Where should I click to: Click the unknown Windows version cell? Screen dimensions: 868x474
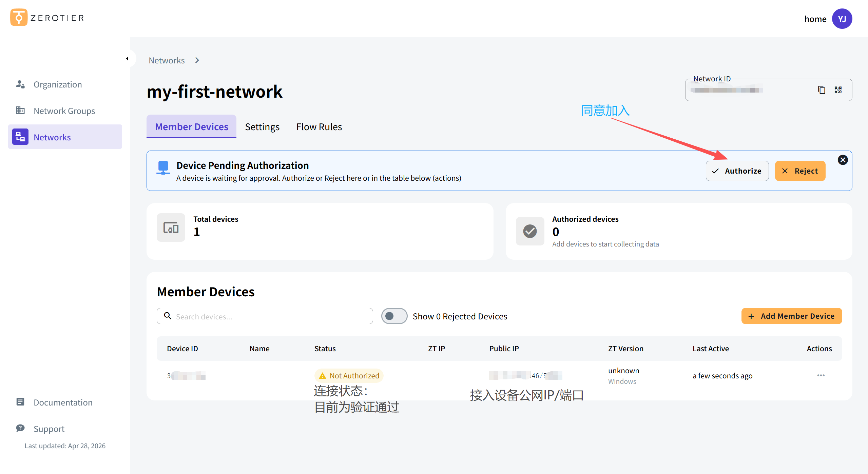(623, 376)
